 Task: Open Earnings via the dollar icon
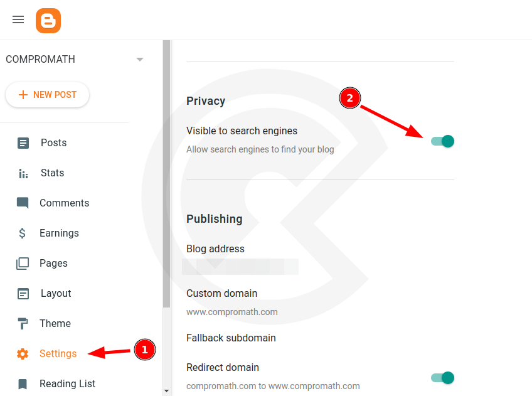pos(23,233)
